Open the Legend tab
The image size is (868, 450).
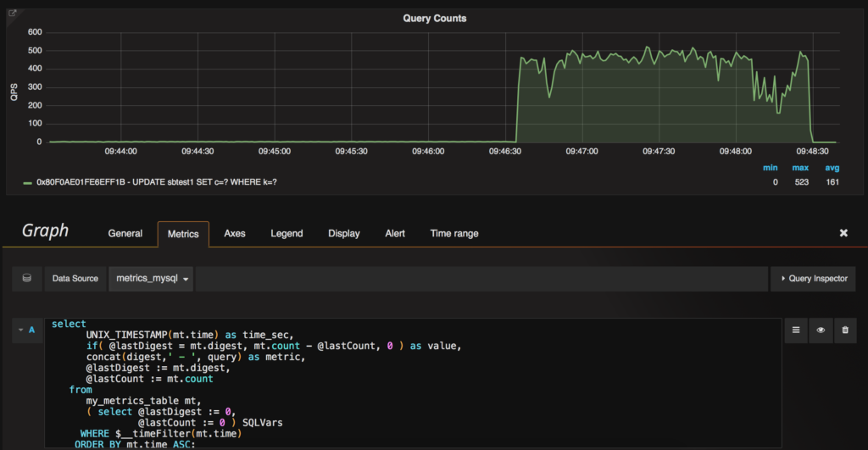point(287,233)
